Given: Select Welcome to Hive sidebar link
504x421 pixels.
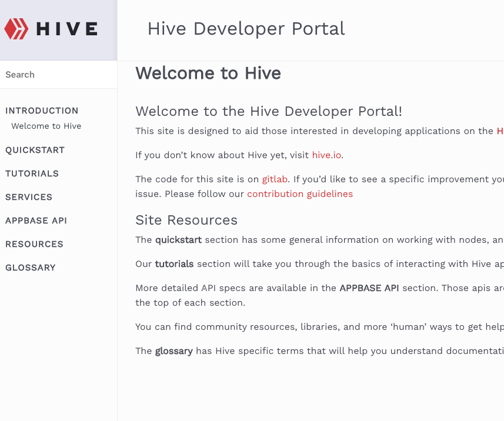Looking at the screenshot, I should click(x=46, y=126).
